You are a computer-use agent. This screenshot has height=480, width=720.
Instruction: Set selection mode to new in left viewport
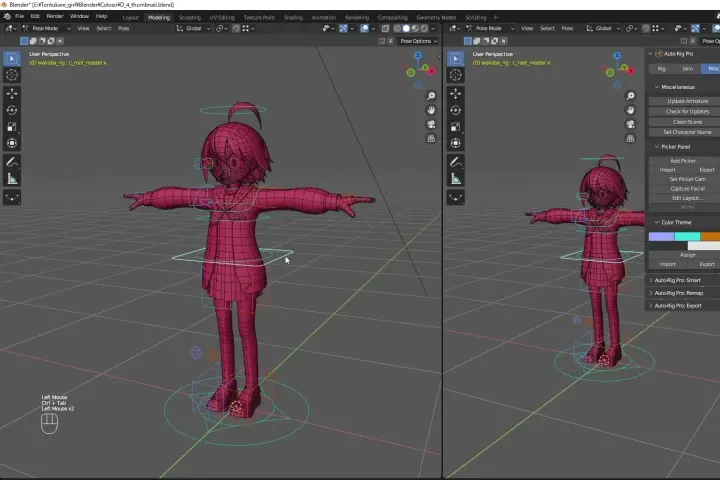(x=24, y=41)
